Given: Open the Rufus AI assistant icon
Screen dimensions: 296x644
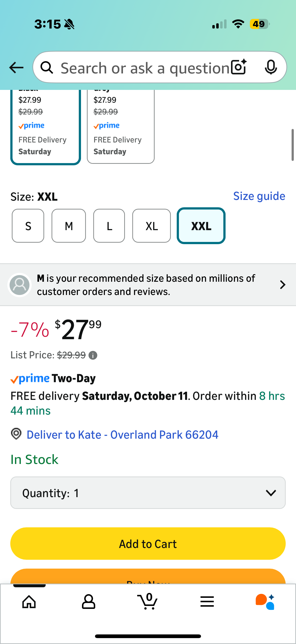Looking at the screenshot, I should pyautogui.click(x=265, y=602).
